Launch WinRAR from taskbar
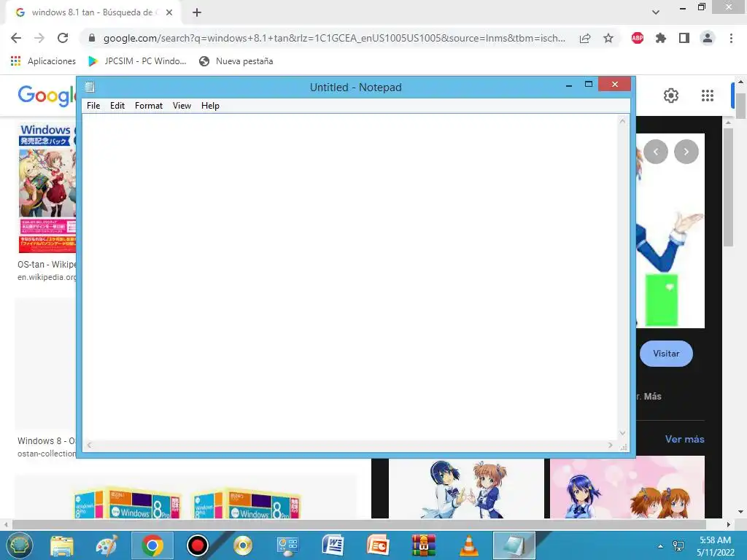747x560 pixels. click(x=424, y=545)
